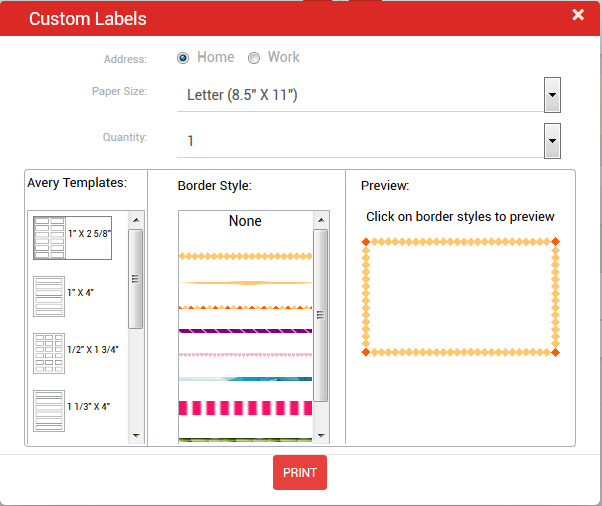Choose the yellow diamond border style
This screenshot has width=602, height=506.
click(245, 256)
